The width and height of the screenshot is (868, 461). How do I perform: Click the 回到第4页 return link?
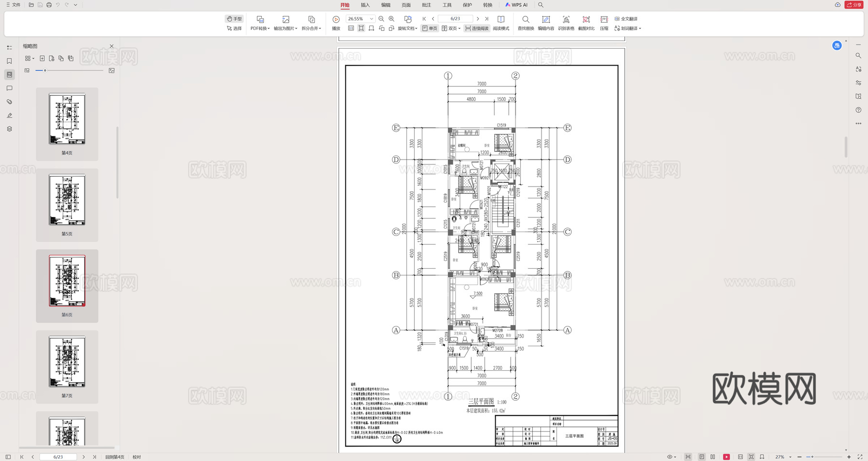(114, 456)
